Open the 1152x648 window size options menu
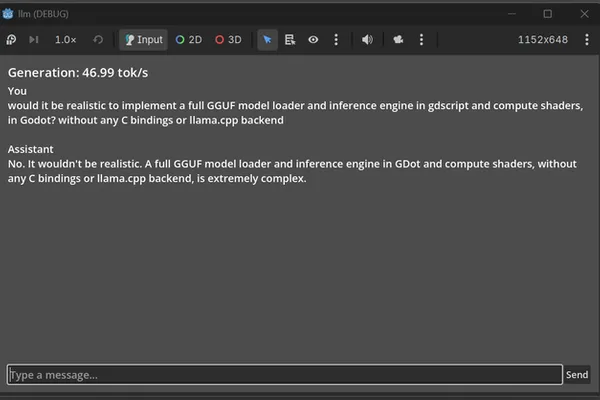600x400 pixels. click(587, 39)
